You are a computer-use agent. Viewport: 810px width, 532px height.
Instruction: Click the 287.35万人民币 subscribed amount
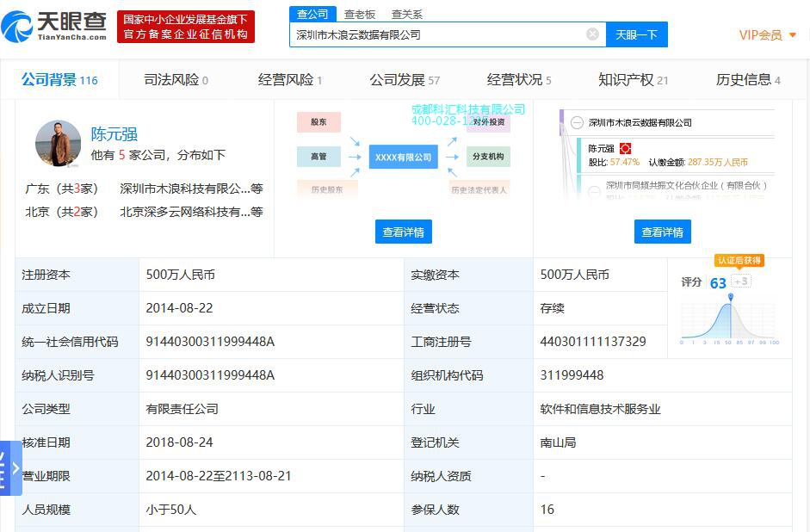tap(718, 162)
